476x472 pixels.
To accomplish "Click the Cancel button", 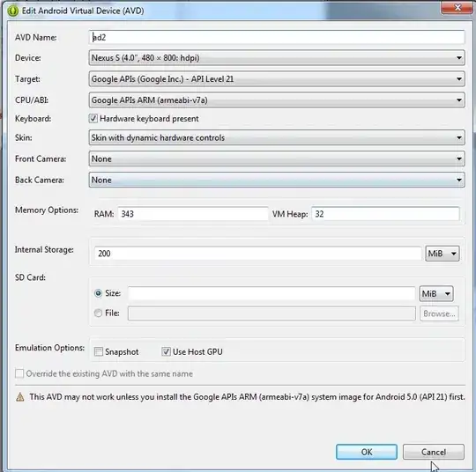I will pyautogui.click(x=433, y=452).
